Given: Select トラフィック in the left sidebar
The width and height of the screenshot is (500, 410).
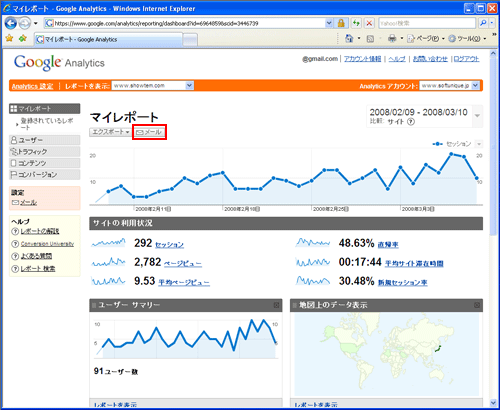Looking at the screenshot, I should (x=45, y=152).
